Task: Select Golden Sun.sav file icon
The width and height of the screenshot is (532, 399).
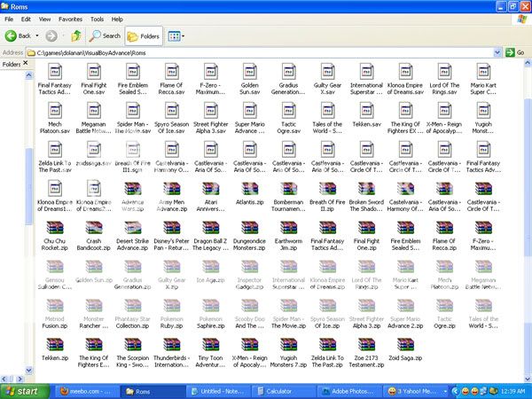Action: pos(250,72)
